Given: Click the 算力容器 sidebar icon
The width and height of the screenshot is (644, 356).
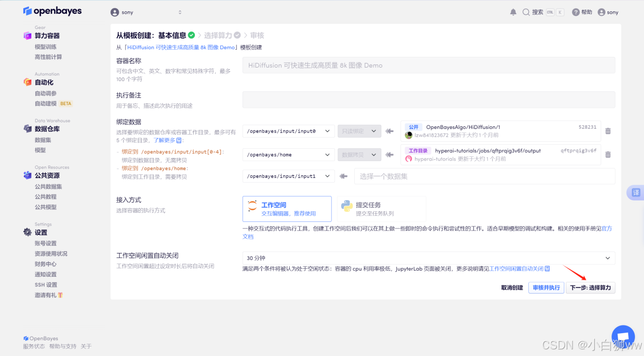Looking at the screenshot, I should tap(27, 36).
